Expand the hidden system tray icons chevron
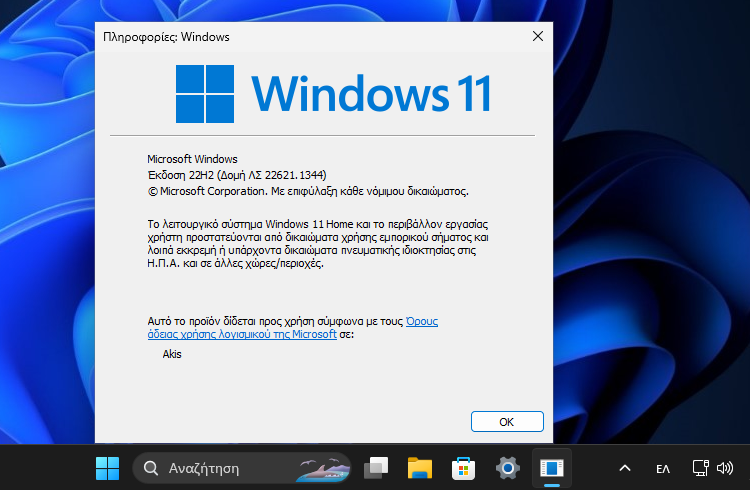The image size is (750, 490). pyautogui.click(x=625, y=468)
